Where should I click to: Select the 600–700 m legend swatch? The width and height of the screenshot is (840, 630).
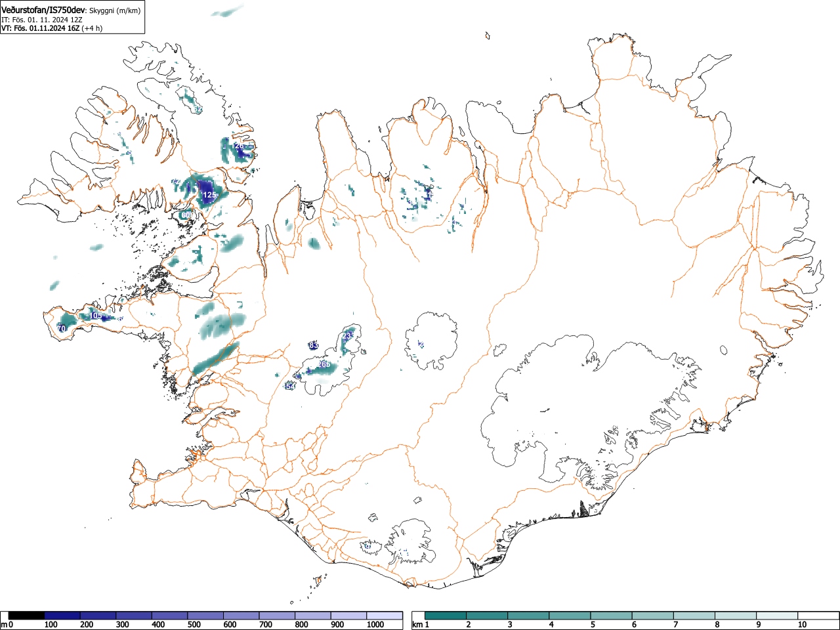pos(241,616)
